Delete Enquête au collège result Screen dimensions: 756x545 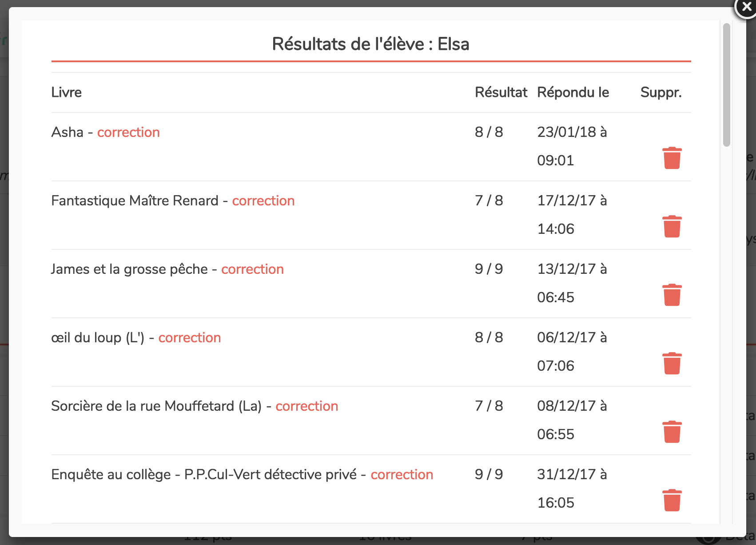coord(672,501)
